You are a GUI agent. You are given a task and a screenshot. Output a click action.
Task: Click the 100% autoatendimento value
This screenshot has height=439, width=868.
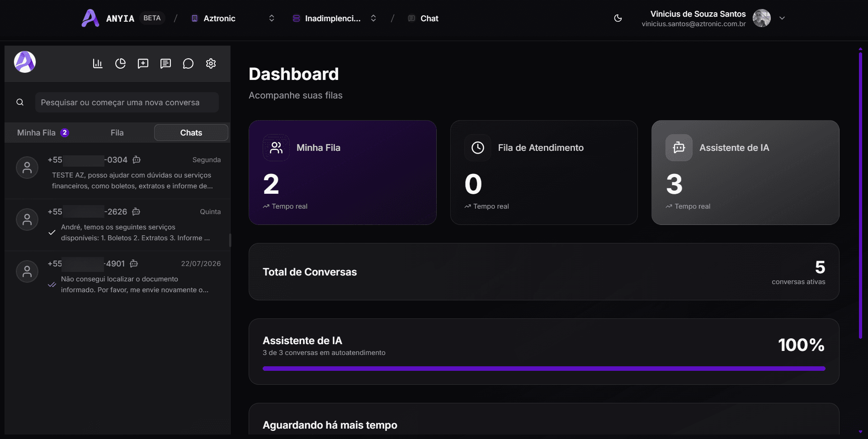click(x=801, y=345)
